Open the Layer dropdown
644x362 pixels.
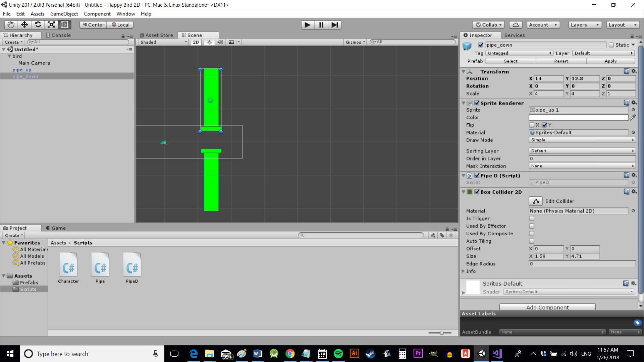[603, 53]
